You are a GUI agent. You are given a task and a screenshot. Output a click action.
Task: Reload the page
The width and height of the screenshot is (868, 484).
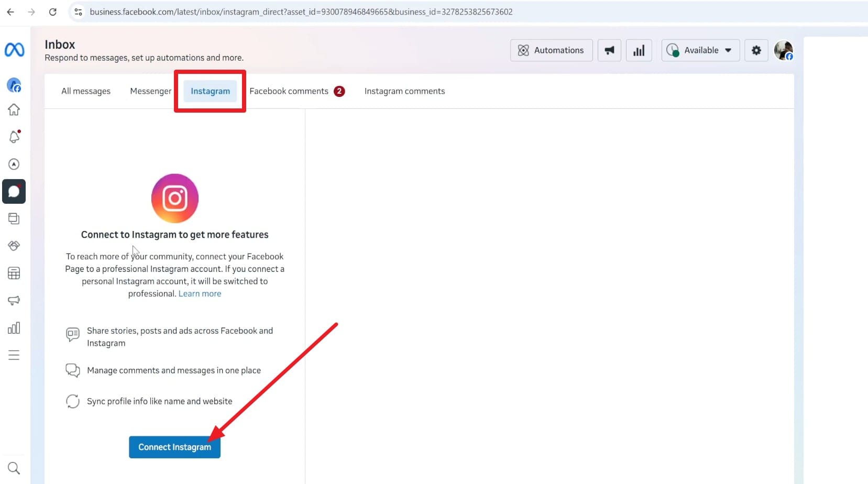53,12
